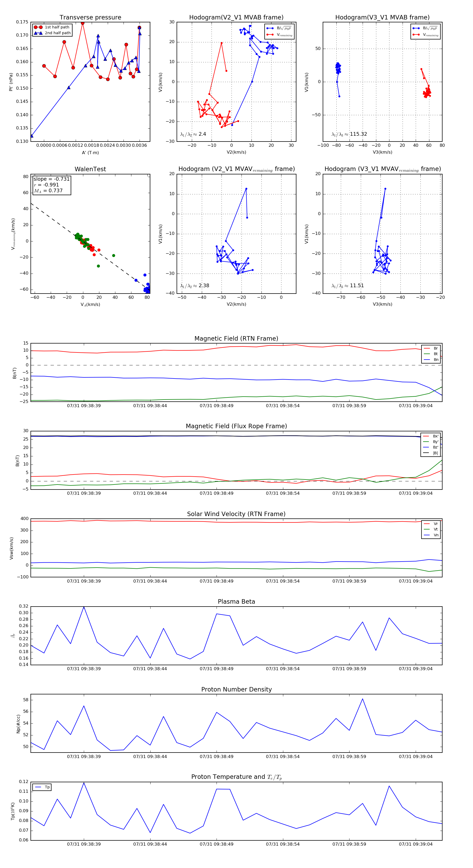Image resolution: width=473 pixels, height=868 pixels.
Task: Click the "Proton Number Density" plot title
Action: coord(236,689)
